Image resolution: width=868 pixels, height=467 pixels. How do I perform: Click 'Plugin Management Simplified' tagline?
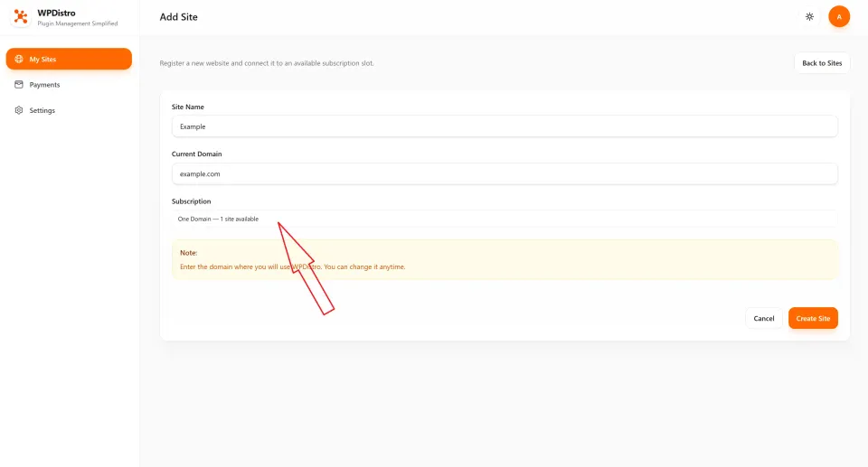coord(78,23)
